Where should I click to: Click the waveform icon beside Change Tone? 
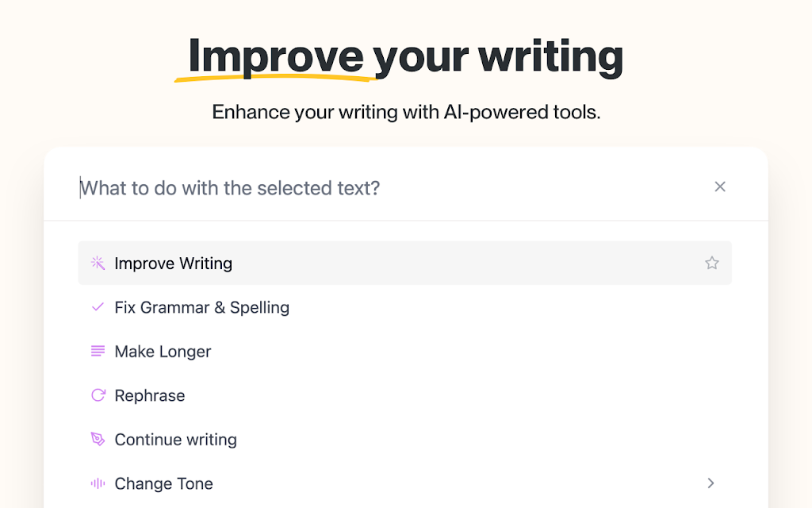pyautogui.click(x=98, y=483)
